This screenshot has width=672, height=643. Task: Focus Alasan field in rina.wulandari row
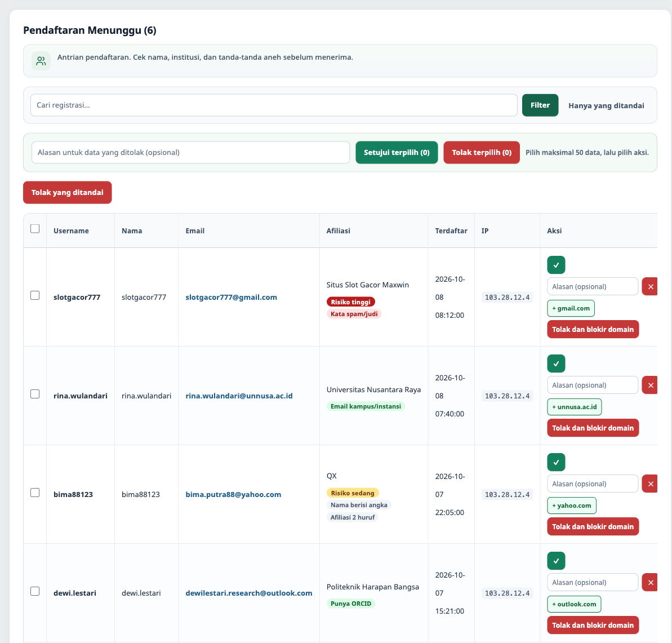pos(593,385)
